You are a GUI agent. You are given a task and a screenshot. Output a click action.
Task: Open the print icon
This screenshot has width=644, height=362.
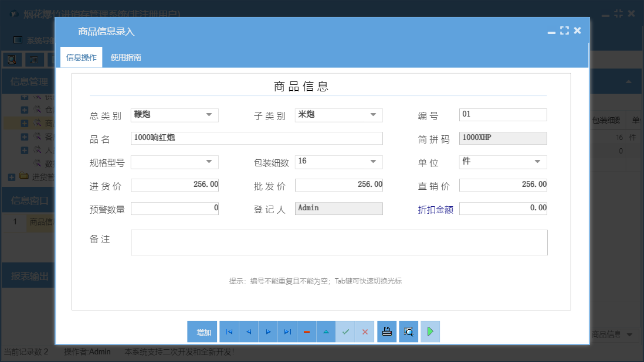tap(387, 332)
